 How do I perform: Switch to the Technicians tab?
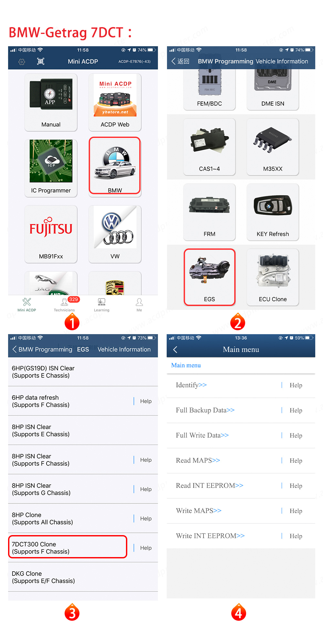(64, 305)
